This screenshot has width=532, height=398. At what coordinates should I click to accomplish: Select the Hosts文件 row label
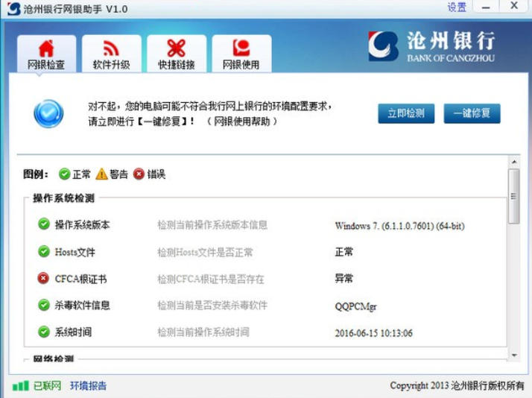[75, 252]
